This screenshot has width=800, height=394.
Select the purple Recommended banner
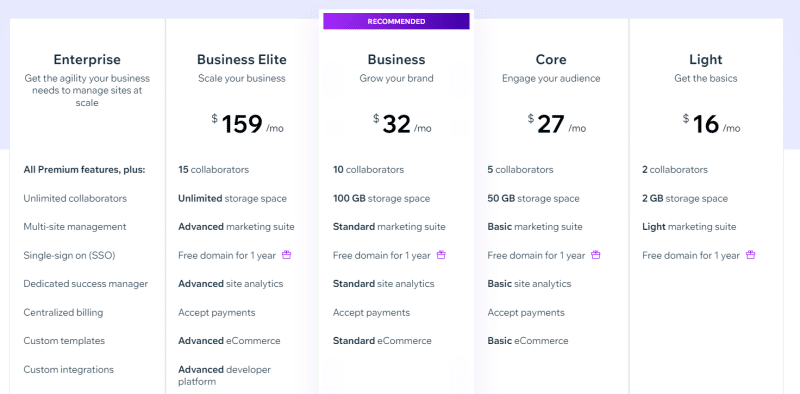(396, 21)
